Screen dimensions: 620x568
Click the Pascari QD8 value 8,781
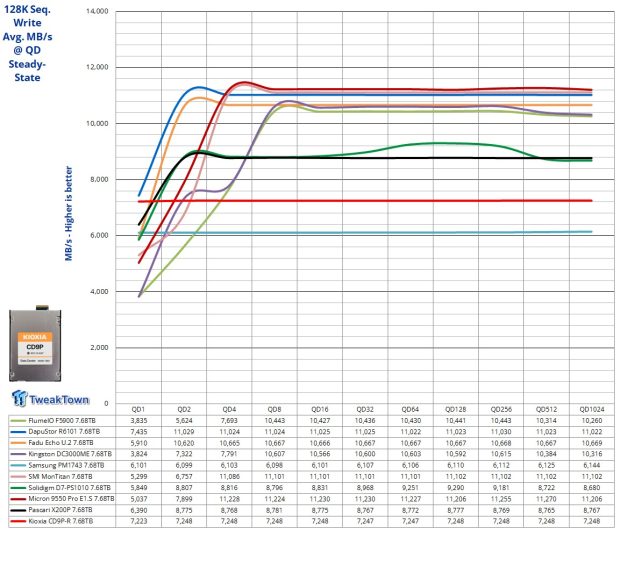[x=274, y=510]
